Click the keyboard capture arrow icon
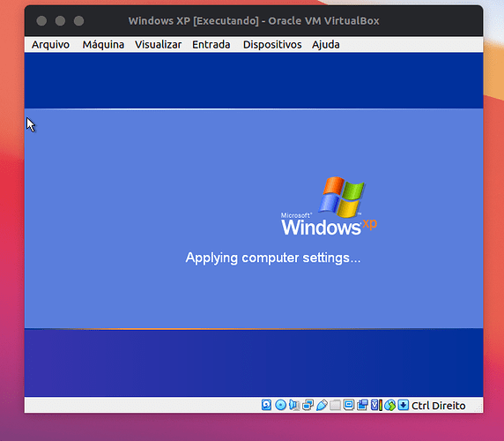504x441 pixels. click(x=403, y=405)
